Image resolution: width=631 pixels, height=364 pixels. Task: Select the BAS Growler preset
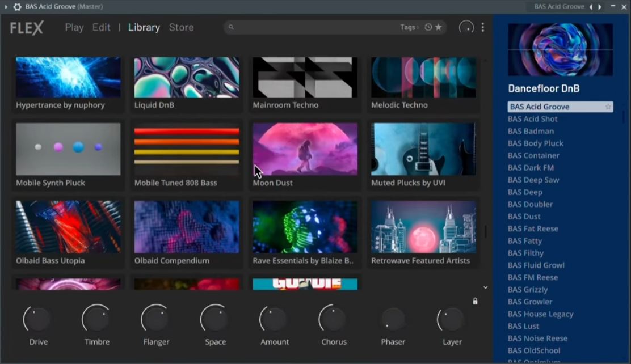(530, 302)
